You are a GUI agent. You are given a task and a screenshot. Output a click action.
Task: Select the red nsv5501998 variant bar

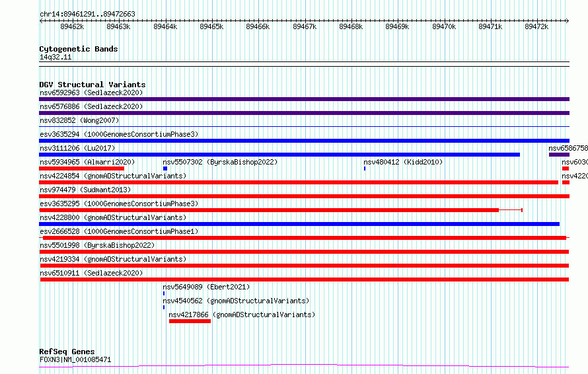point(304,252)
